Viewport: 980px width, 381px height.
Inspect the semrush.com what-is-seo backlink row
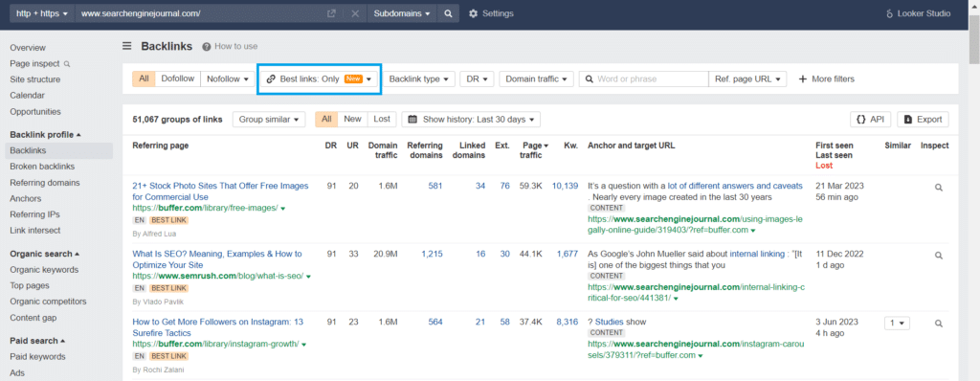point(938,256)
